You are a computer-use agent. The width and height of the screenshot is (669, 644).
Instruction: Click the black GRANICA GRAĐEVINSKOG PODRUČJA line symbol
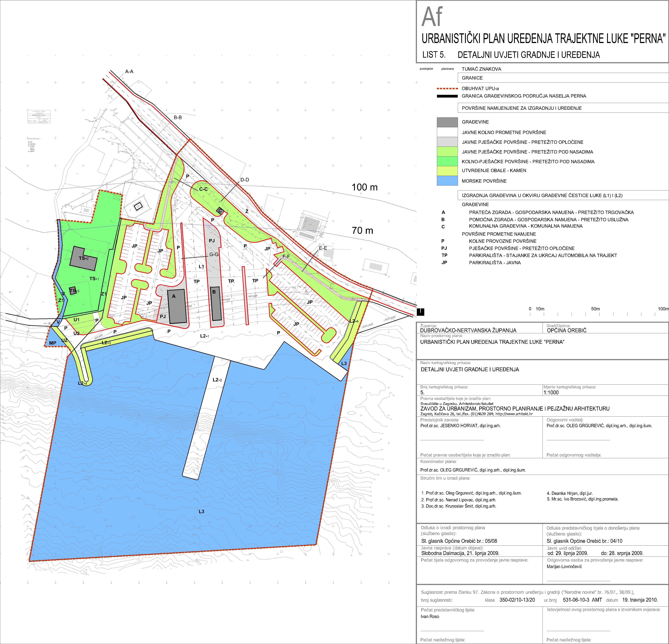point(447,96)
